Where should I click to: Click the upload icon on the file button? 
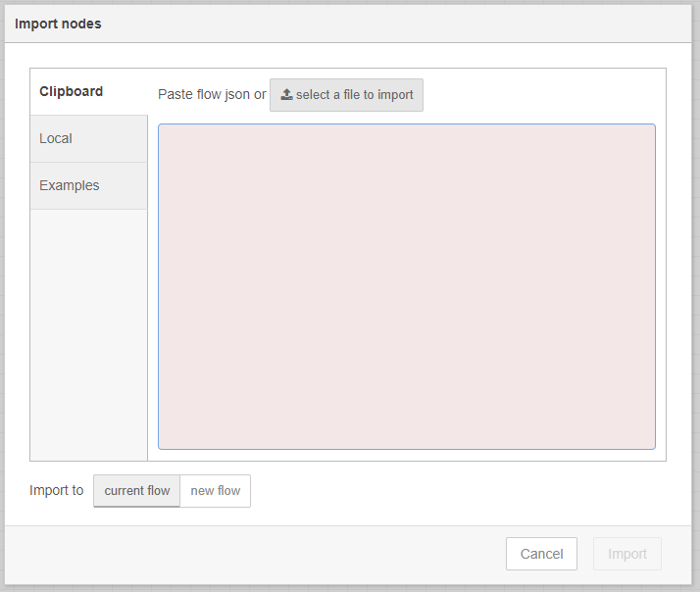pyautogui.click(x=286, y=94)
